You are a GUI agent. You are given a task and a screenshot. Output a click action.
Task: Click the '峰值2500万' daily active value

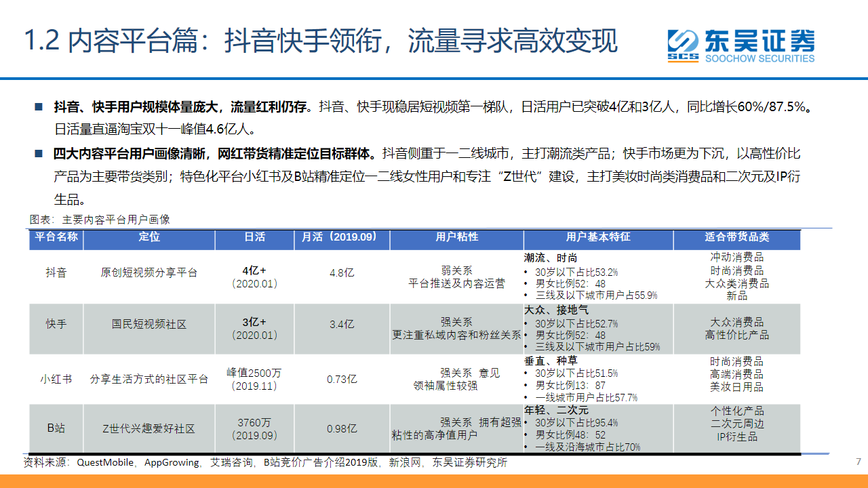tap(255, 373)
